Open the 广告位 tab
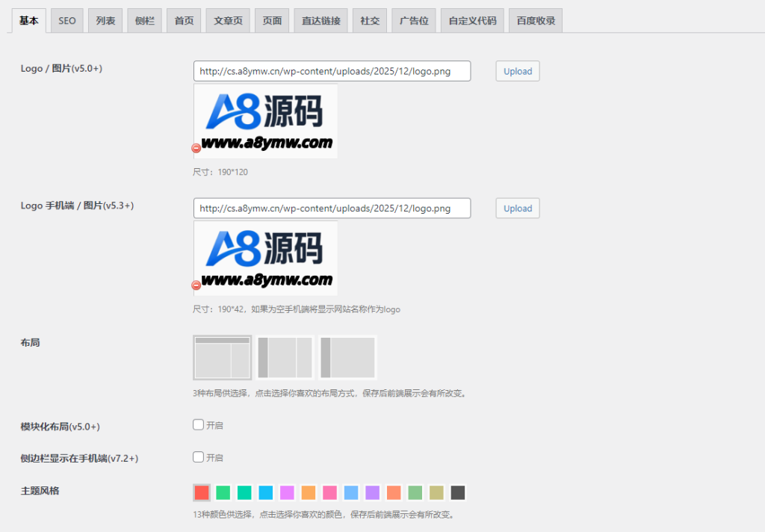This screenshot has height=532, width=765. tap(413, 20)
